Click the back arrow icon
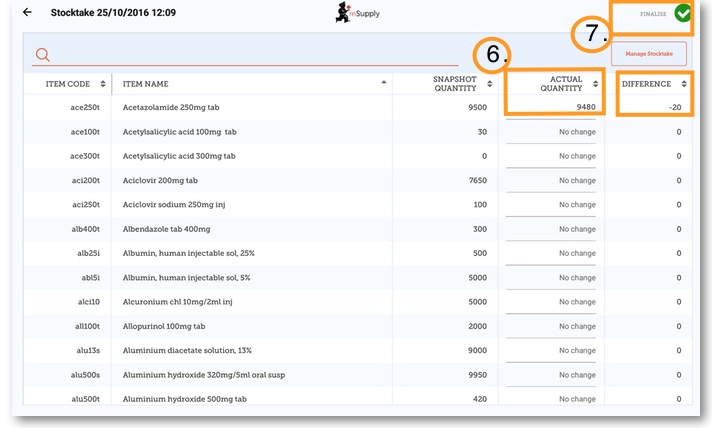Image resolution: width=712 pixels, height=428 pixels. (x=27, y=12)
